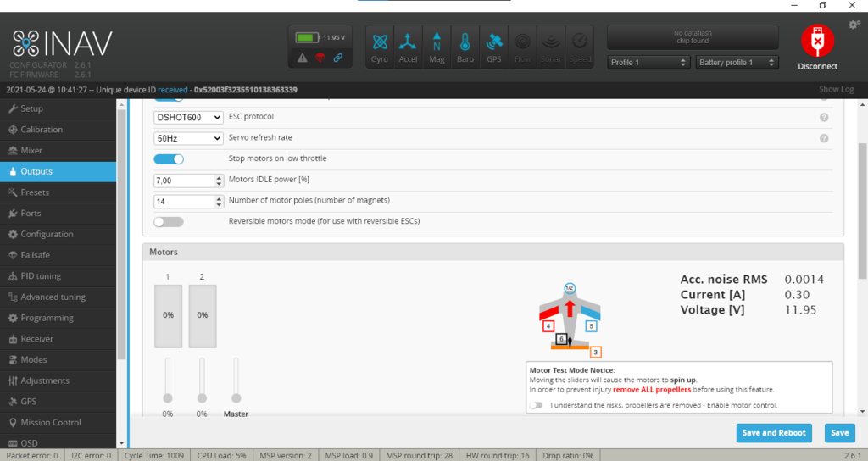This screenshot has height=461, width=868.
Task: Expand the Servo refresh rate dropdown
Action: pos(188,138)
